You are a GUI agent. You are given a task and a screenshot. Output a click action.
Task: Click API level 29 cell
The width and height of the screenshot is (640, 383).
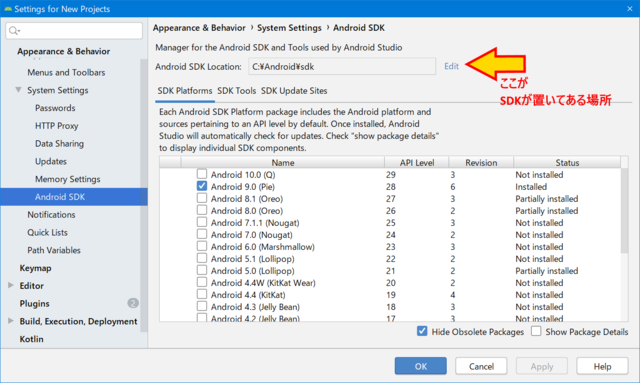pyautogui.click(x=391, y=174)
